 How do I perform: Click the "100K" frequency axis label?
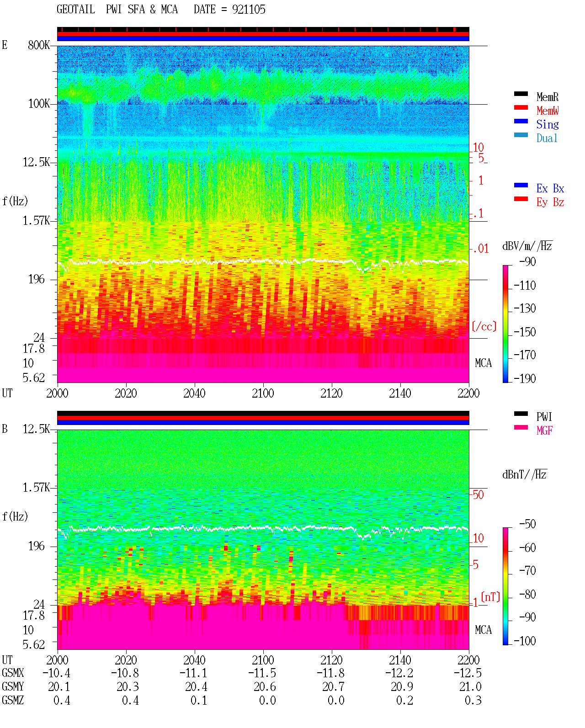[39, 104]
